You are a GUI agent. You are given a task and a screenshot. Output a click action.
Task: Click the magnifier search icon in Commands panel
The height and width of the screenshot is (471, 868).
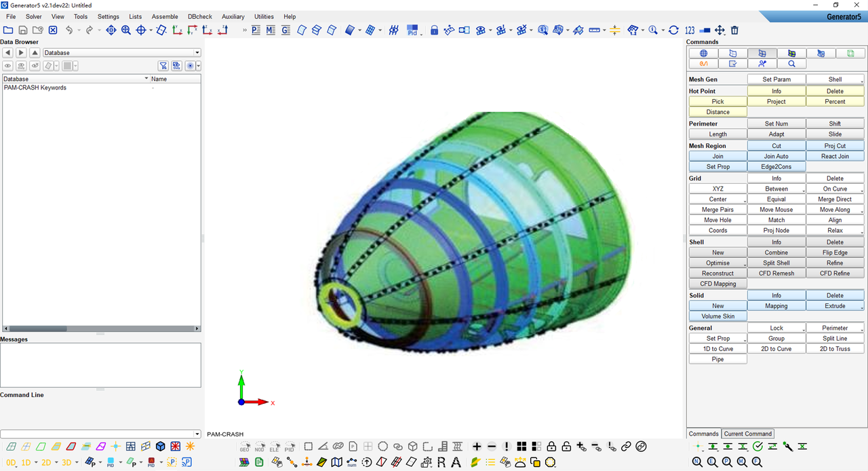pos(791,64)
